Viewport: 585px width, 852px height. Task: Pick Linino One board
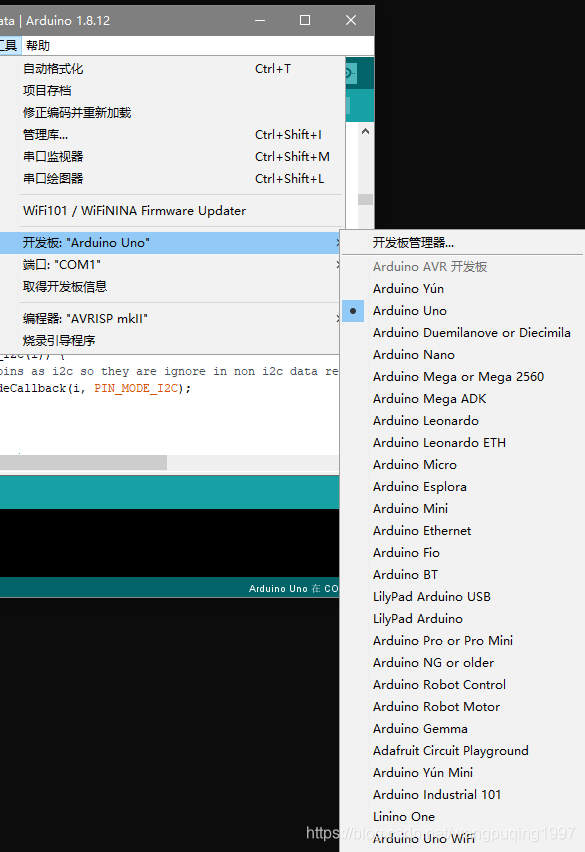click(463, 817)
